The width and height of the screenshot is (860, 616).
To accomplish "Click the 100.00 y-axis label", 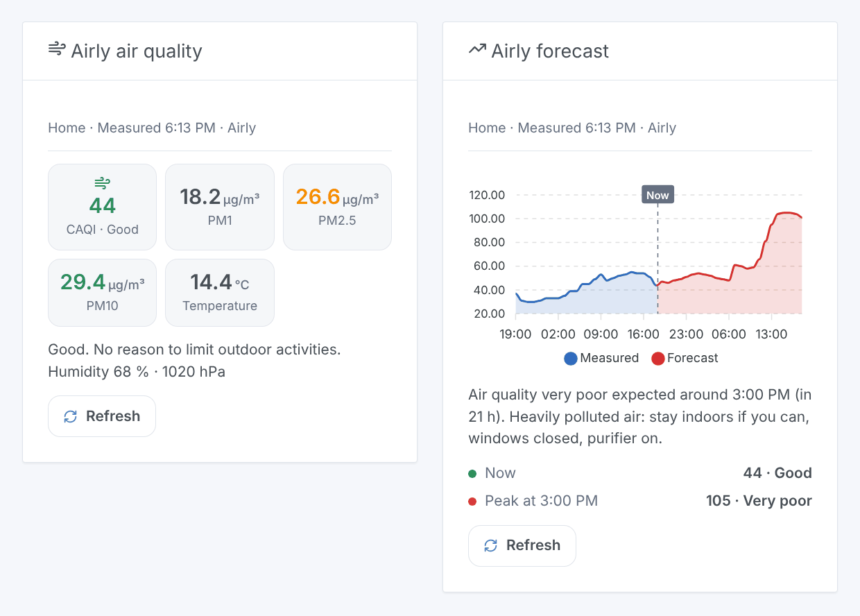I will 487,219.
